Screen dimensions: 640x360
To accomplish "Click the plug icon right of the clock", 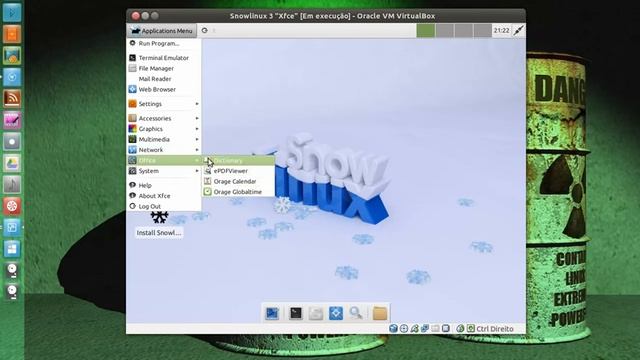I will [x=518, y=31].
